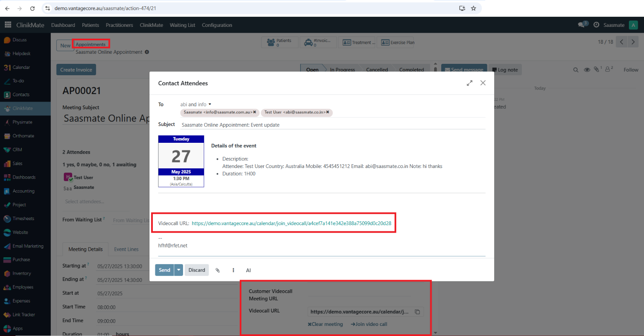Open more options with the kebab menu
This screenshot has width=644, height=336.
(233, 270)
